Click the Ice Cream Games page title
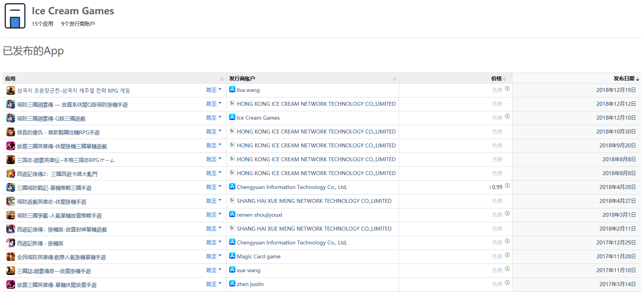This screenshot has width=644, height=292. [x=73, y=11]
